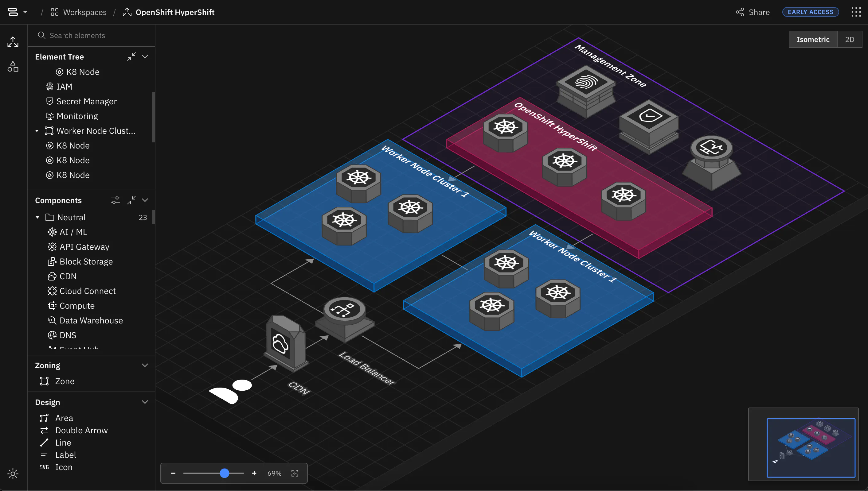This screenshot has height=491, width=868.
Task: Collapse the Neutral components folder
Action: (37, 218)
